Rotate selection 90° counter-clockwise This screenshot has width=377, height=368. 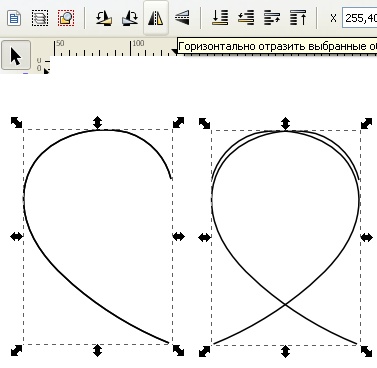coord(104,18)
